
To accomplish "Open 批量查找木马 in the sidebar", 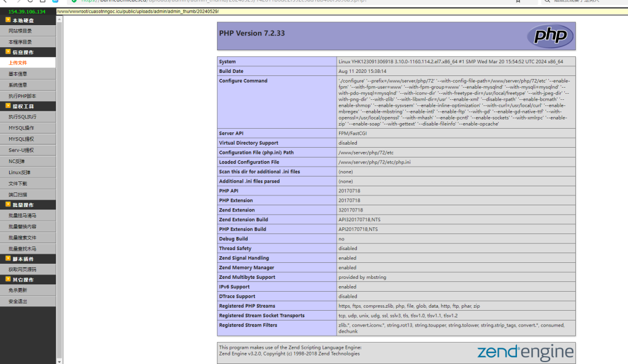I will (28, 248).
